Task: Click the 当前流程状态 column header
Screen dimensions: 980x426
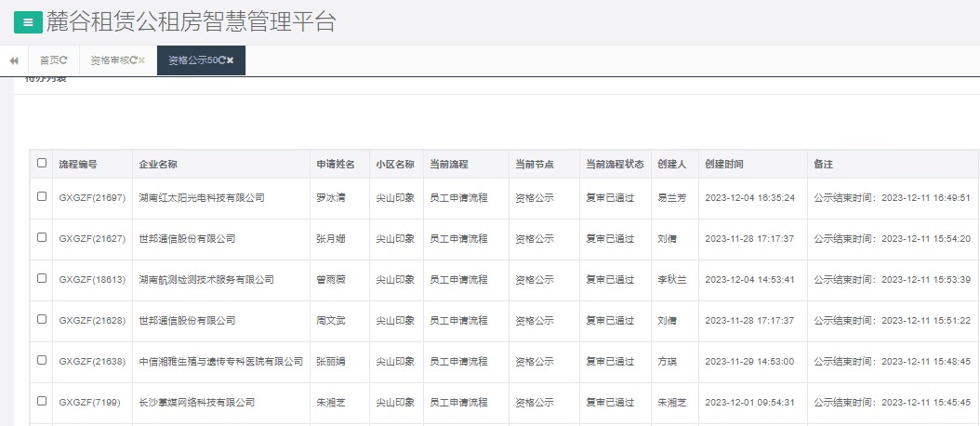Action: 615,165
